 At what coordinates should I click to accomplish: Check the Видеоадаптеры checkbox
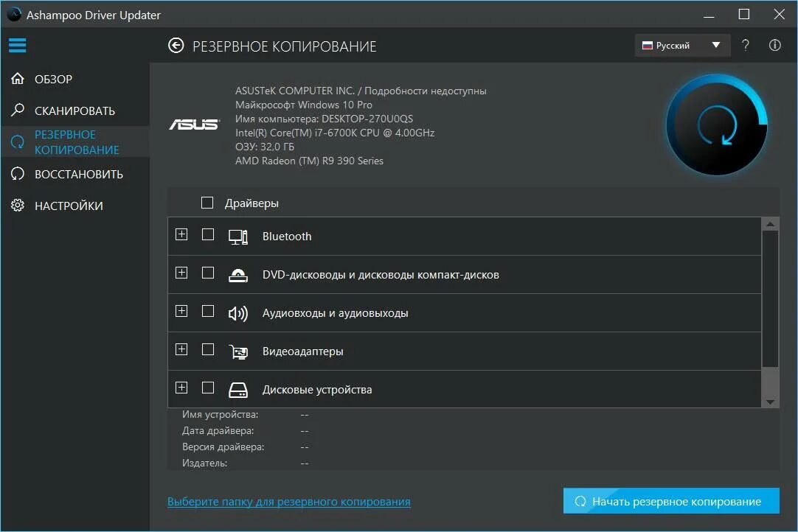point(208,349)
